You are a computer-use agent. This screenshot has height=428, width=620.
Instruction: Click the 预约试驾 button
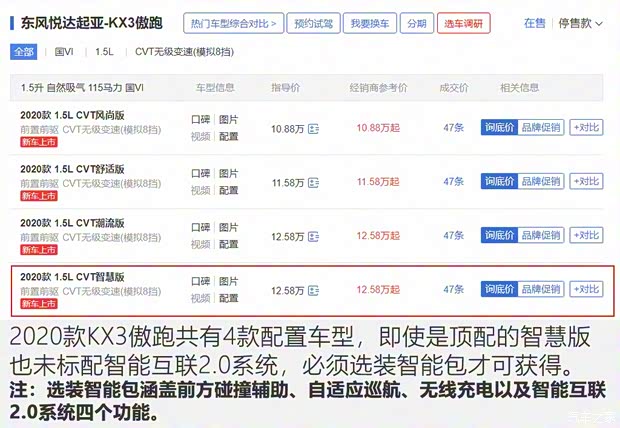[313, 23]
